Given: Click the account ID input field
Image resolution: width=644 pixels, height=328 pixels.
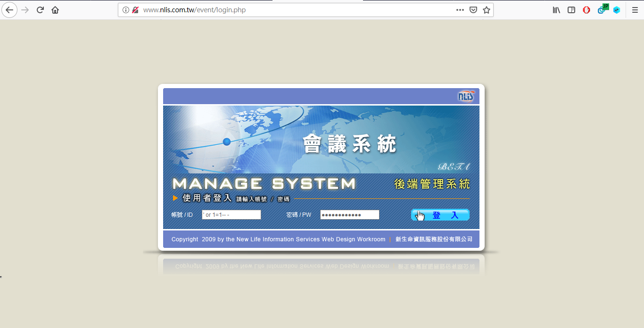Looking at the screenshot, I should (x=231, y=215).
